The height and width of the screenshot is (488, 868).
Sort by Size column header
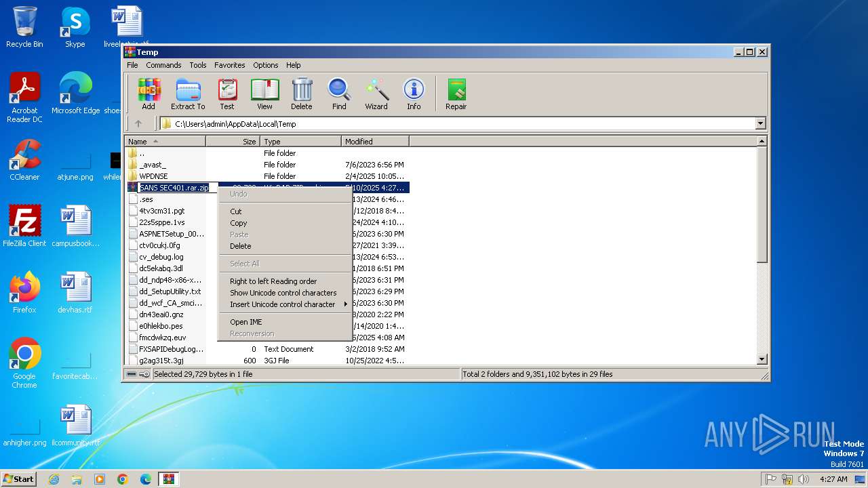[233, 142]
